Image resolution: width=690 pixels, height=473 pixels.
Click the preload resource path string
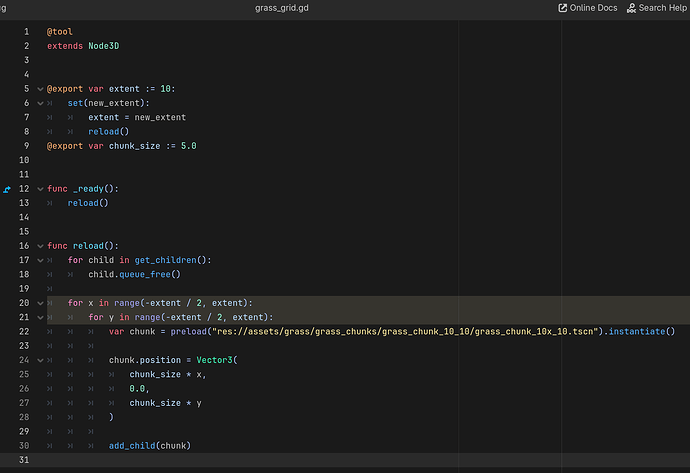(x=405, y=331)
